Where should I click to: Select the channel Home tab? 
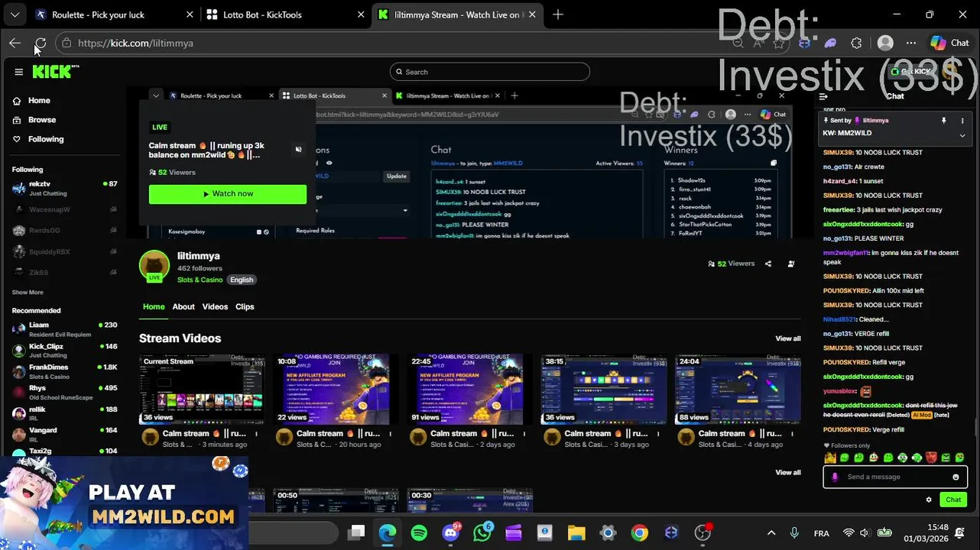click(x=154, y=306)
